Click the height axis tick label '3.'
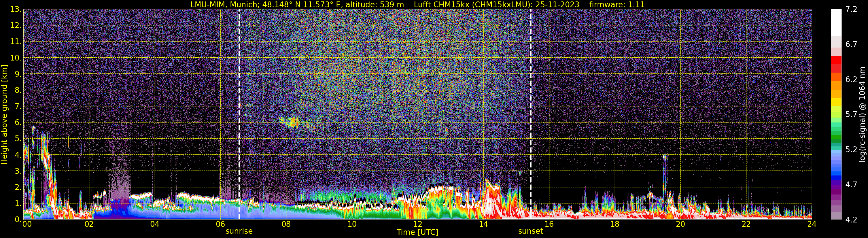The width and height of the screenshot is (868, 238). click(x=18, y=171)
